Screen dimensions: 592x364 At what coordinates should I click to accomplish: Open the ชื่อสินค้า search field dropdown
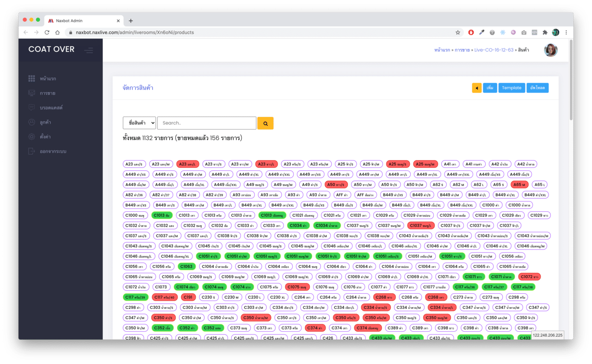pos(139,123)
